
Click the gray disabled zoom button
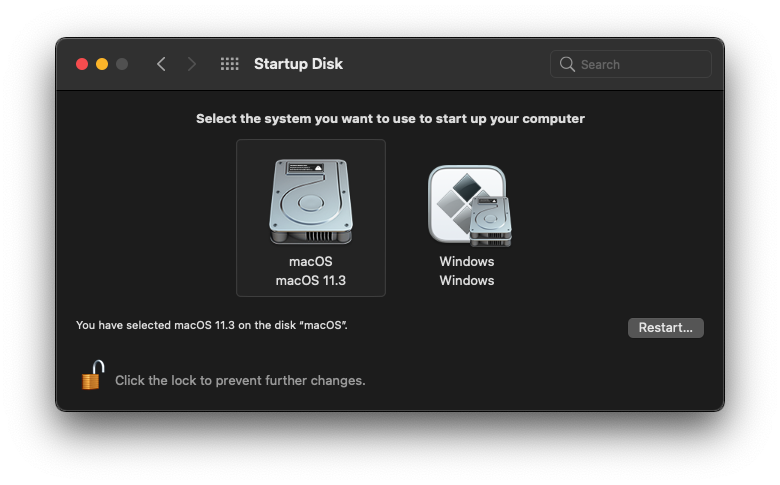click(x=122, y=64)
